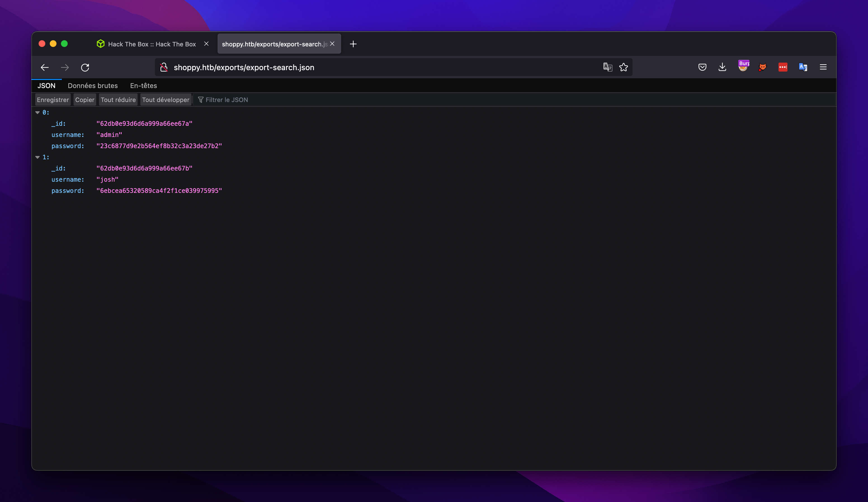Go back to the previous page
The height and width of the screenshot is (502, 868).
click(x=45, y=67)
